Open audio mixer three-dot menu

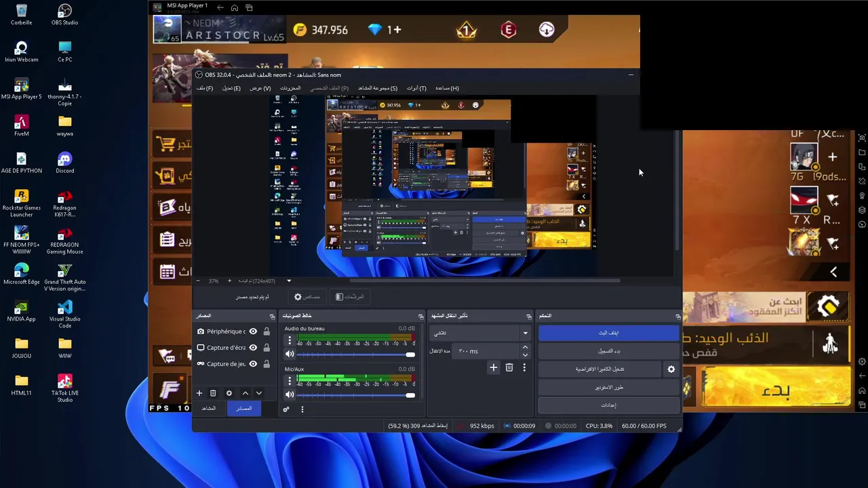(302, 409)
